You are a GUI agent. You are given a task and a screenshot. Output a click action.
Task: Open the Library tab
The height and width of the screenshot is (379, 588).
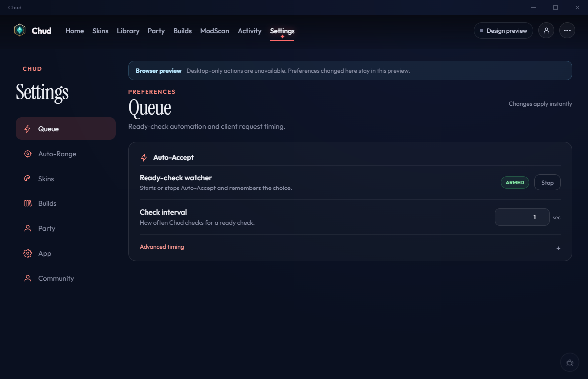(x=128, y=31)
